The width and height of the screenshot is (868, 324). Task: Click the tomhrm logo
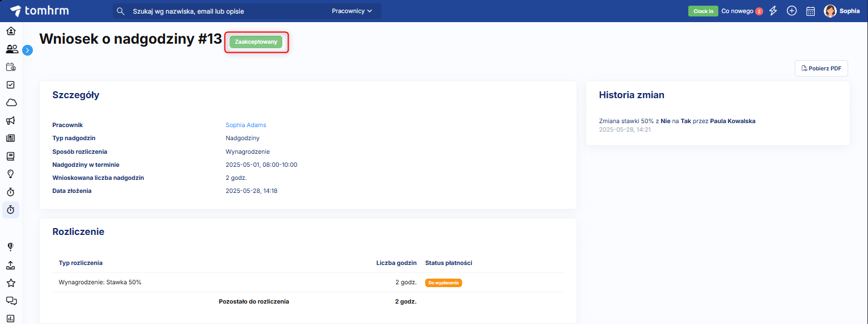[40, 11]
